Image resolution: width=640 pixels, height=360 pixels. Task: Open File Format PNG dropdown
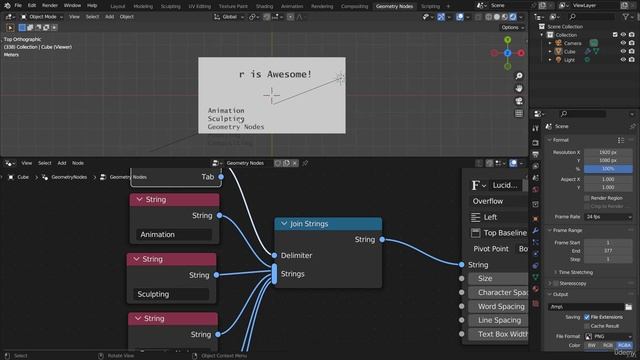click(608, 337)
